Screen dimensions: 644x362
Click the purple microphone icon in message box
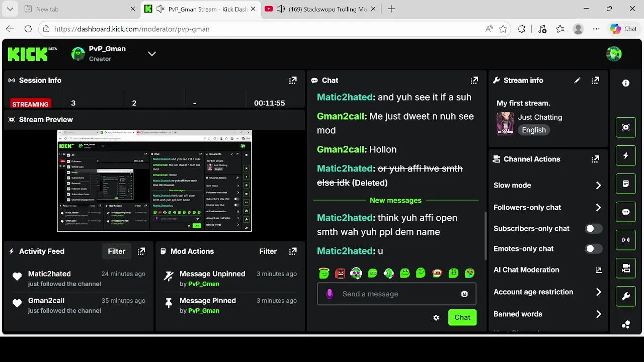pos(330,294)
